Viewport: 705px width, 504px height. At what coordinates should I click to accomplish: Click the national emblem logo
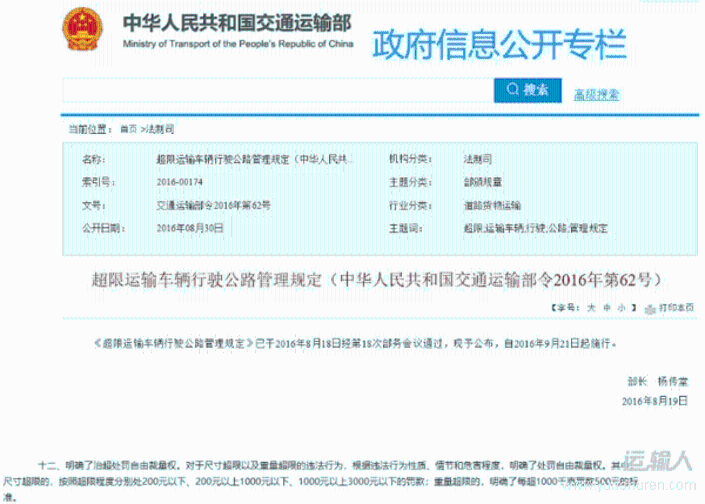[82, 29]
